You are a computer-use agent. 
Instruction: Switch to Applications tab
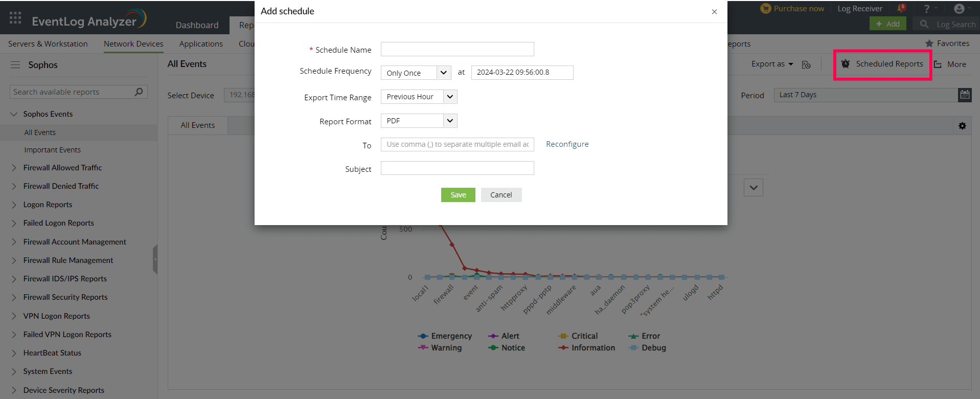201,44
